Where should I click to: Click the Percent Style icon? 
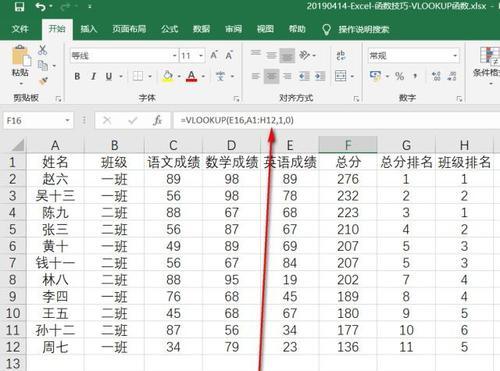click(x=399, y=76)
